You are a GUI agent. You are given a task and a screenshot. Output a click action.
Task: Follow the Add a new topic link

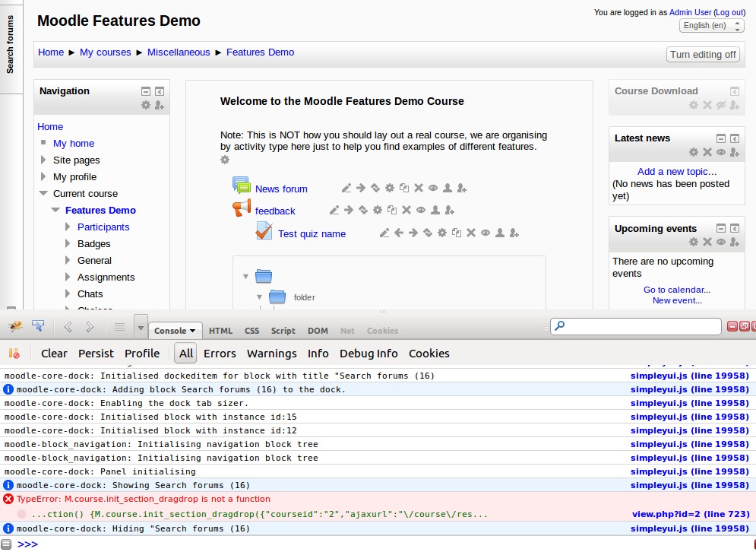677,172
